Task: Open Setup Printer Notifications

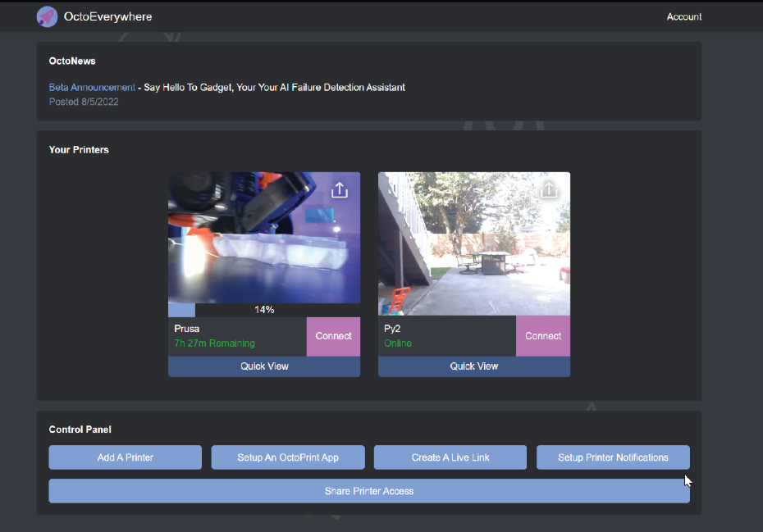Action: [613, 457]
